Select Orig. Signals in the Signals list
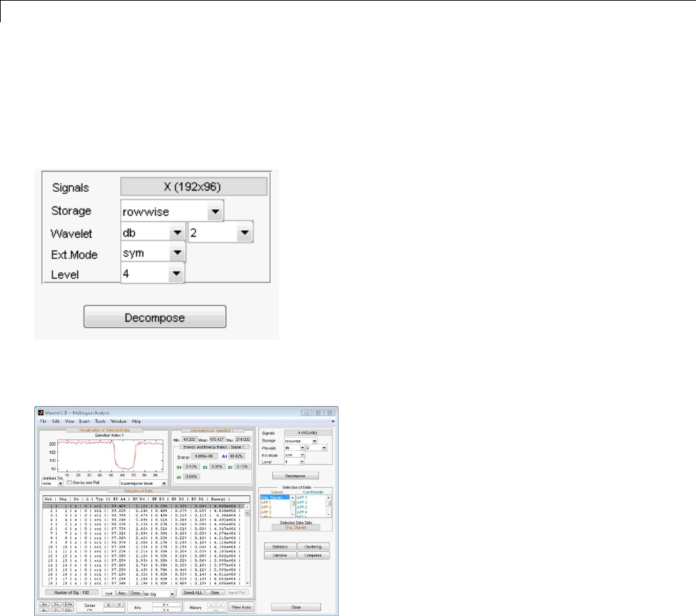Viewport: 696px width, 616px height. 274,497
